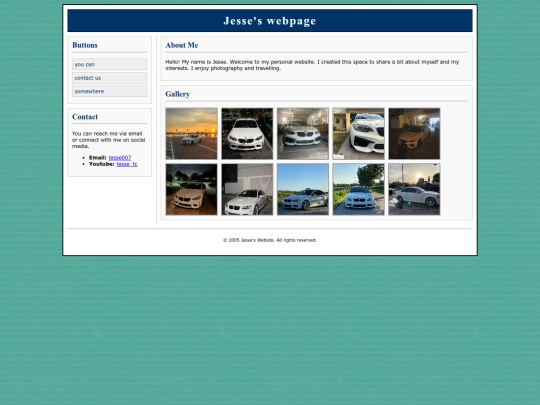Click the Gallery section heading
Image resolution: width=540 pixels, height=405 pixels.
[x=177, y=94]
